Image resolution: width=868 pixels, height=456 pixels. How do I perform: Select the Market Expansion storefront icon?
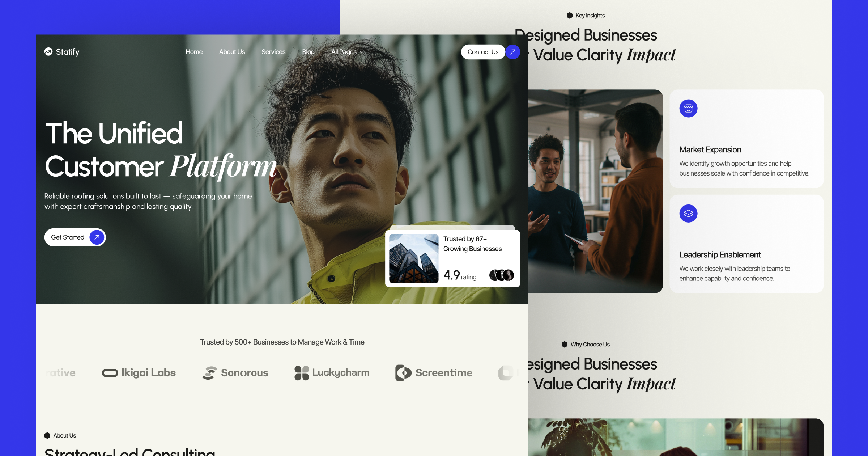point(688,108)
